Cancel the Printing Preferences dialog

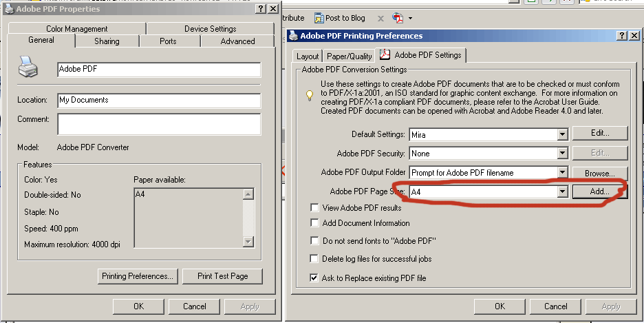coord(555,306)
